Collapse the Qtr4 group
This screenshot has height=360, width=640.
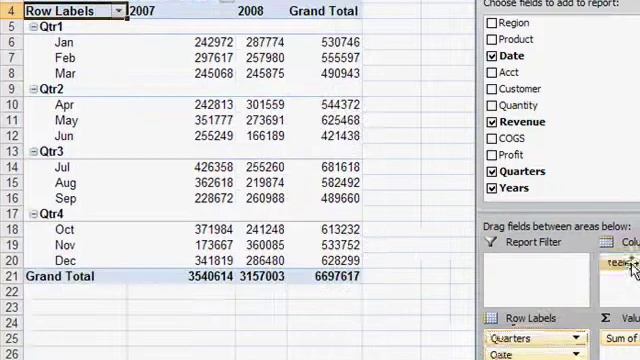point(34,214)
